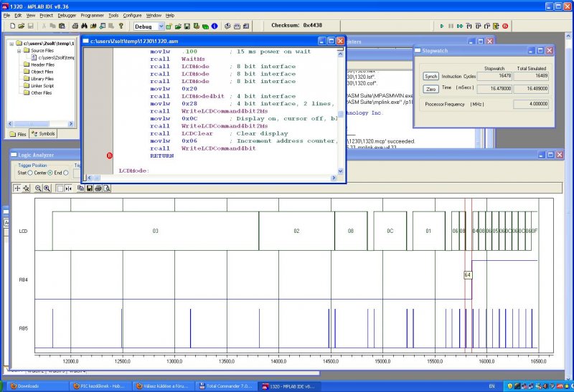Collapse the project root tree node
Viewport: 574px width, 392px height.
(x=11, y=44)
